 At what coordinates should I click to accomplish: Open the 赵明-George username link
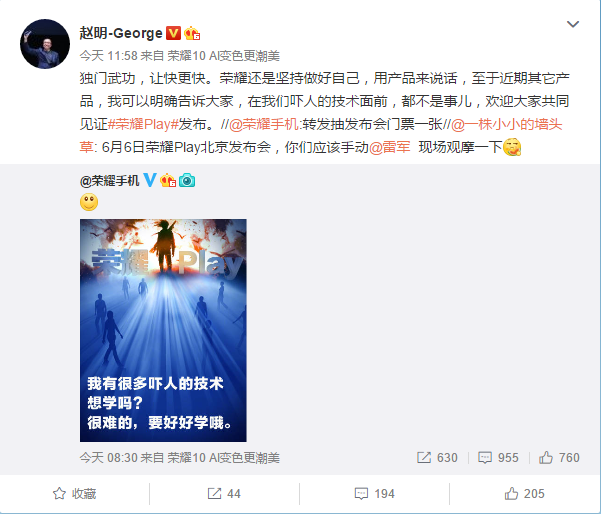pyautogui.click(x=121, y=33)
